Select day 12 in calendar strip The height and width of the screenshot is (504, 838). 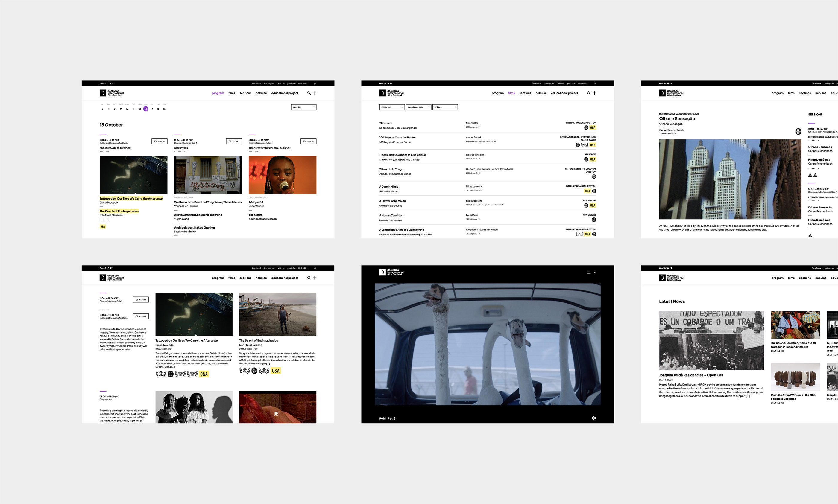139,109
